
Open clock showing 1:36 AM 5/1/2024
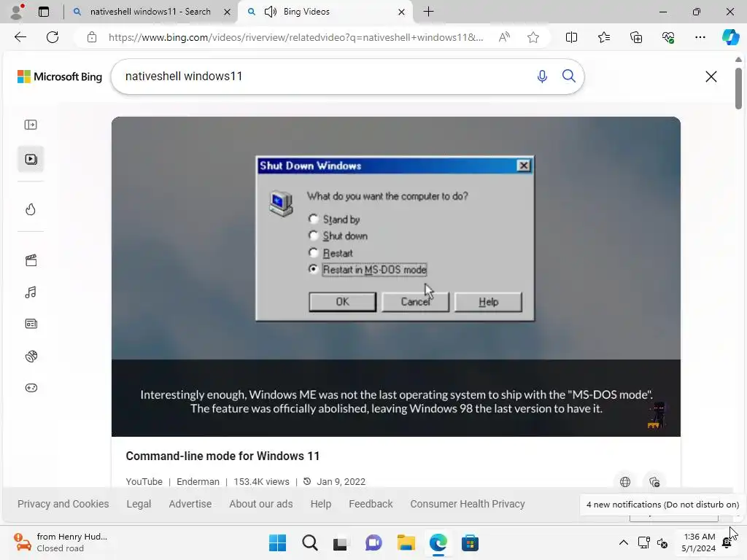coord(699,542)
